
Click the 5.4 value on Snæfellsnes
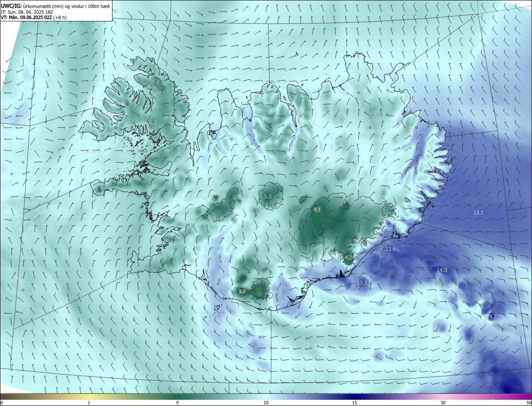pyautogui.click(x=99, y=189)
